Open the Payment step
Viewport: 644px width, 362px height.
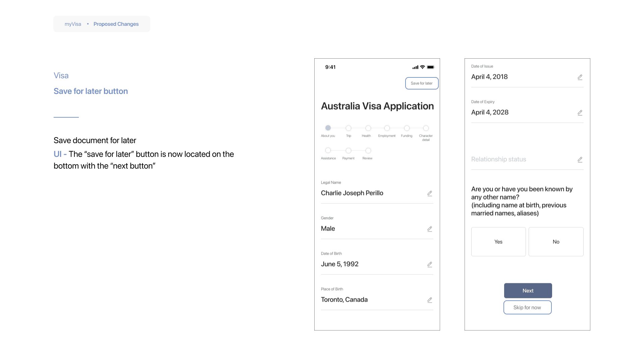348,151
